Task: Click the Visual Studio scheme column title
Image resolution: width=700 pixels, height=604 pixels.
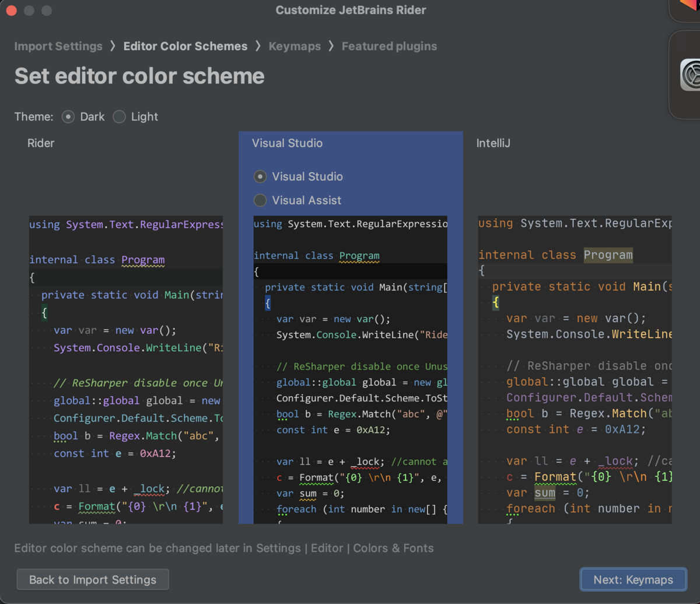Action: click(x=287, y=143)
